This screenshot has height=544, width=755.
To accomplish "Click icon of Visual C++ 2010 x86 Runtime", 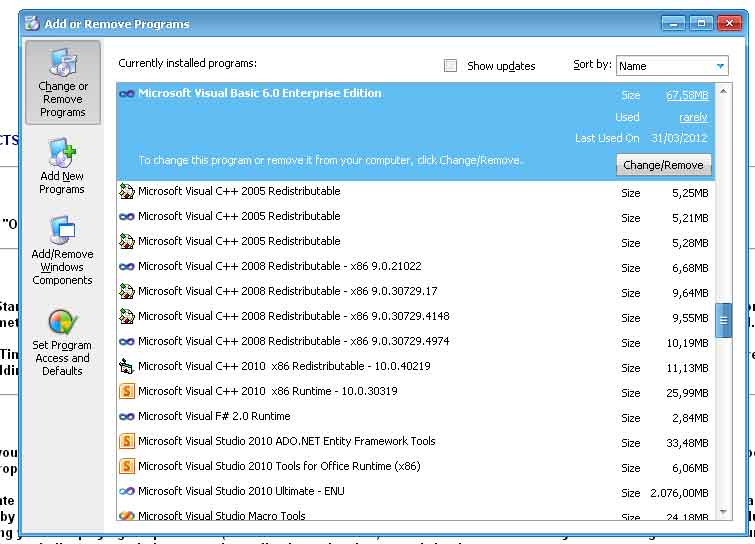I will (127, 391).
